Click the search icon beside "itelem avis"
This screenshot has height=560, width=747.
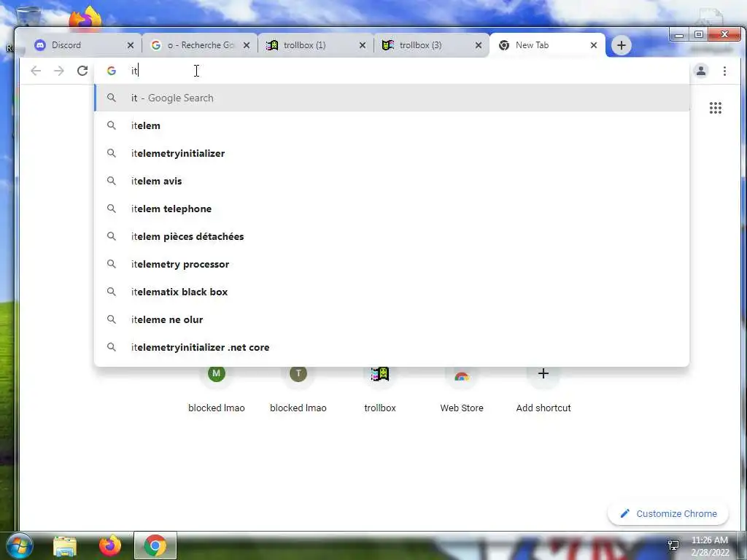pos(112,181)
